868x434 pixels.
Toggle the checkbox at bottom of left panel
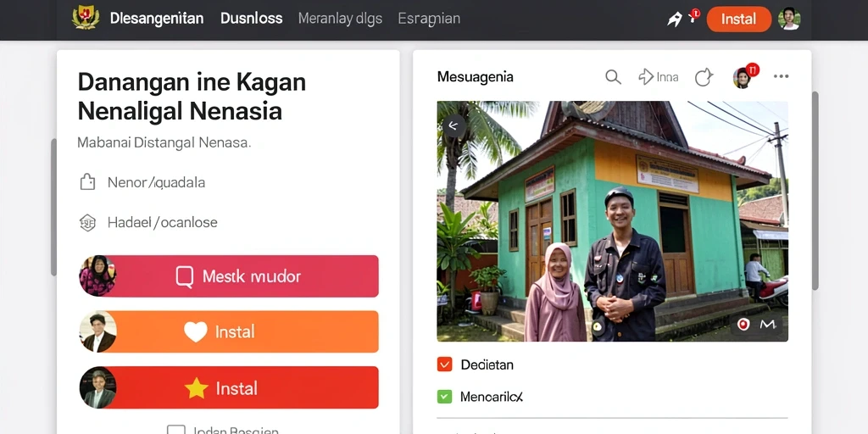click(176, 431)
